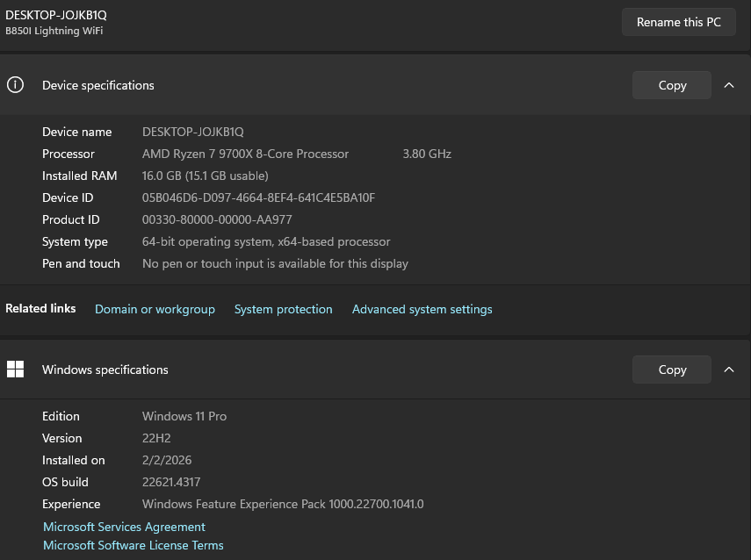Image resolution: width=751 pixels, height=560 pixels.
Task: Open Microsoft Software License Terms
Action: pos(134,545)
